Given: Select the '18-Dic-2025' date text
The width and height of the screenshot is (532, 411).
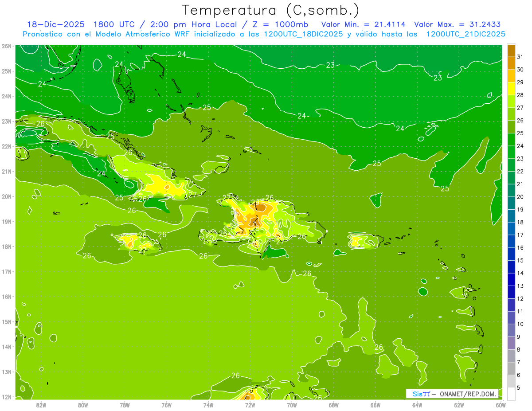Looking at the screenshot, I should click(x=56, y=24).
